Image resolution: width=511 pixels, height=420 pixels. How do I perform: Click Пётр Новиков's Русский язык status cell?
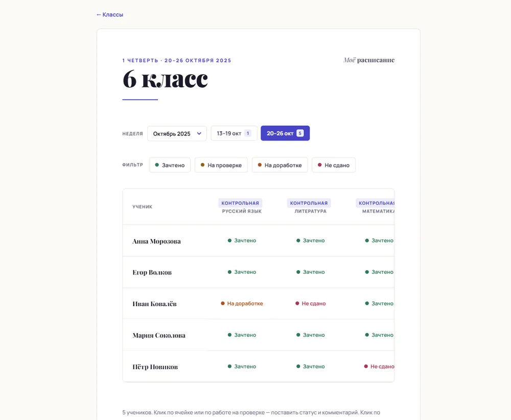click(242, 366)
